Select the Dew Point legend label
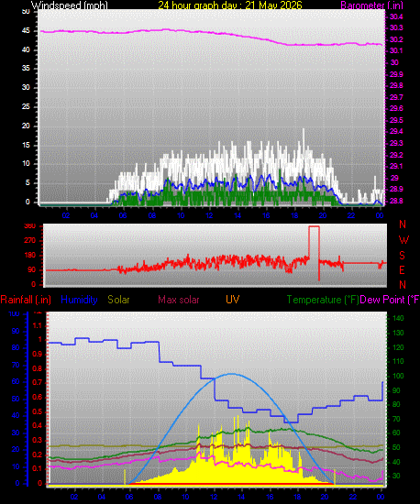 pyautogui.click(x=390, y=300)
